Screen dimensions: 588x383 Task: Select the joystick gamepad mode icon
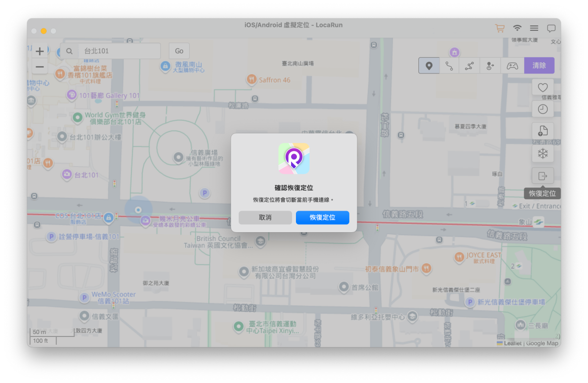point(512,66)
